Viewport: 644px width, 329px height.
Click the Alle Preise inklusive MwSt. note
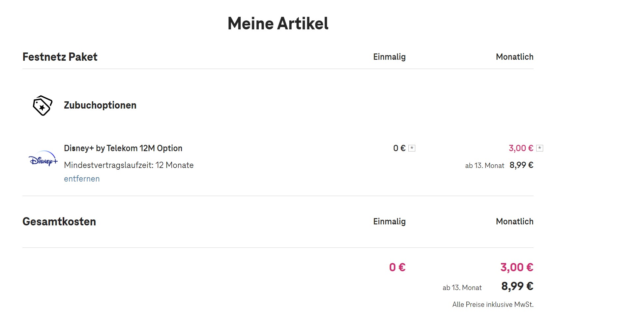[x=493, y=305]
